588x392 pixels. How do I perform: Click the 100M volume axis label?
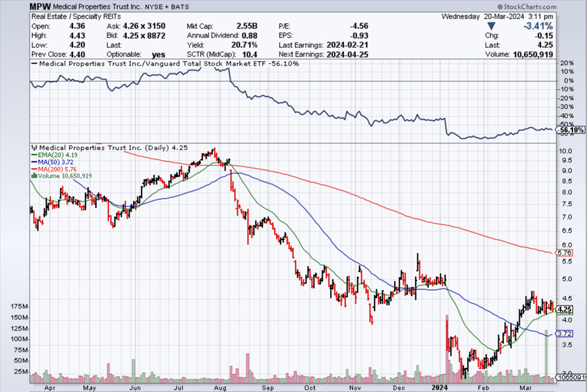click(19, 339)
